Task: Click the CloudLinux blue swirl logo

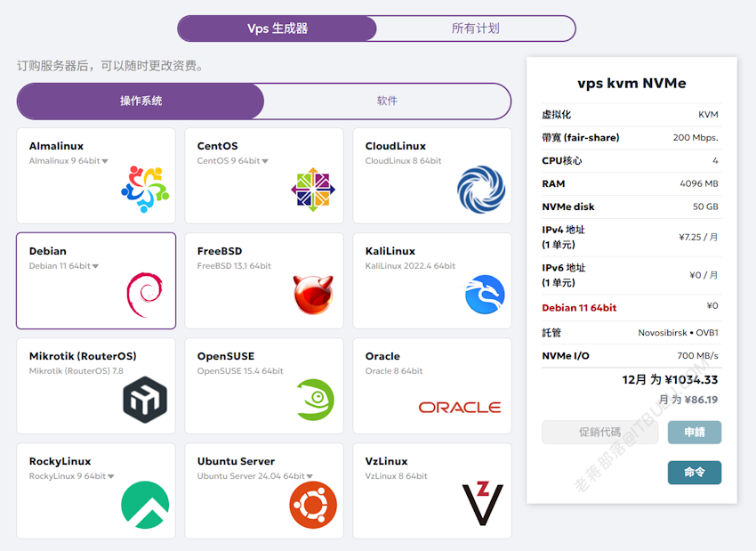Action: click(481, 189)
